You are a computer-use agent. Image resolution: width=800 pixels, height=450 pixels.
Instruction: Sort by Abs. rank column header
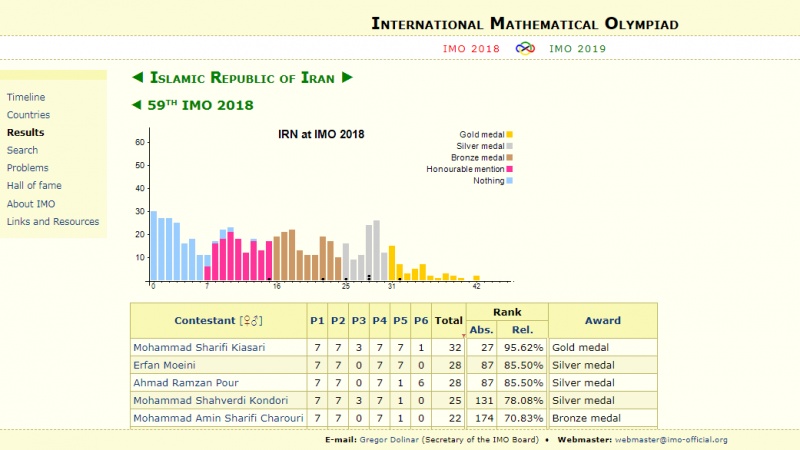tap(482, 330)
